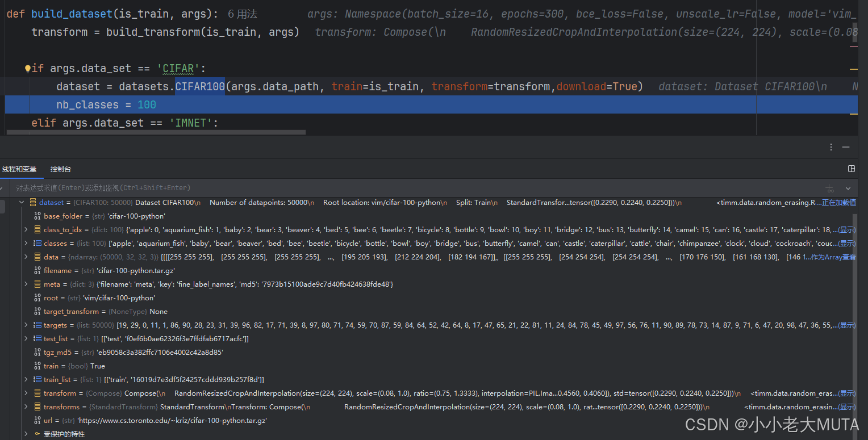This screenshot has width=868, height=440.
Task: Expand the transform Compose node
Action: point(26,393)
